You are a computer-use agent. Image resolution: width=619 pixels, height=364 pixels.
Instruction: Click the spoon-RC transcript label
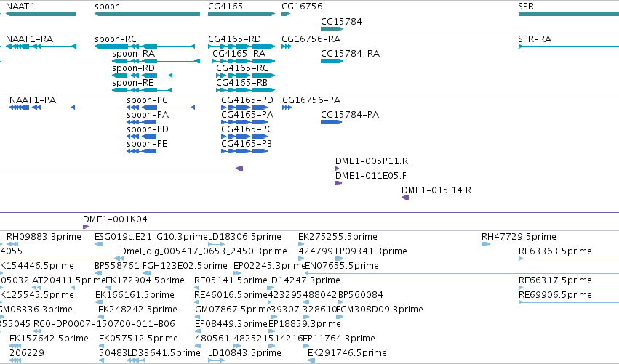[x=116, y=39]
